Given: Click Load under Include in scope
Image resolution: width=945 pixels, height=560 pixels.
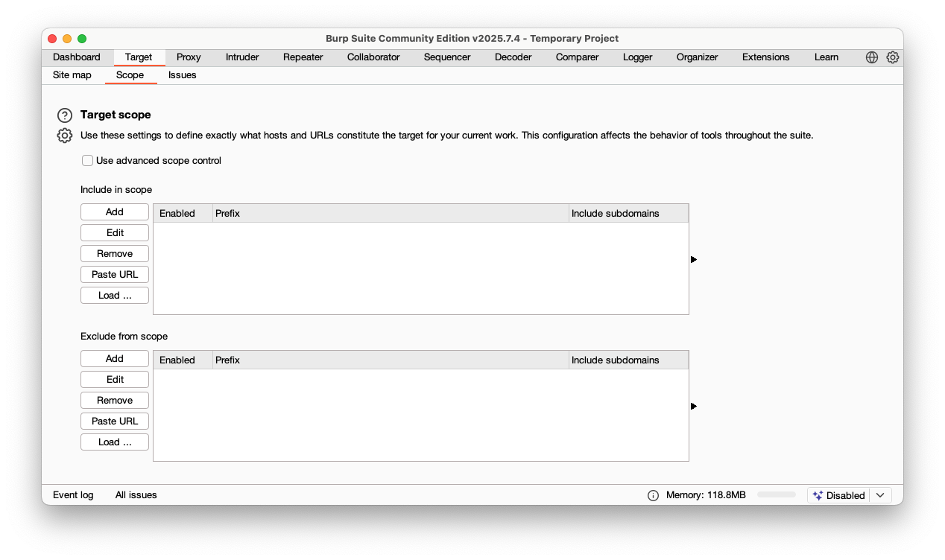Looking at the screenshot, I should (x=115, y=296).
